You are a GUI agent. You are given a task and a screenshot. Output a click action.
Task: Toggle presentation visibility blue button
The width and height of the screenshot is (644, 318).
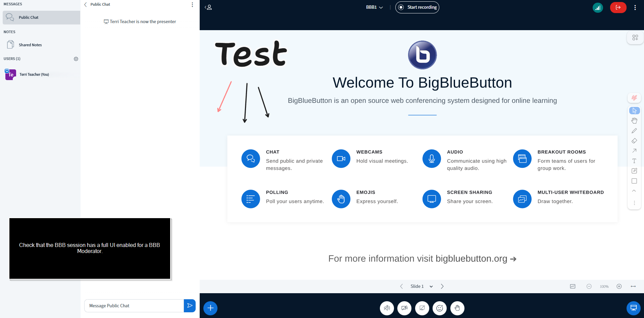coord(634,308)
